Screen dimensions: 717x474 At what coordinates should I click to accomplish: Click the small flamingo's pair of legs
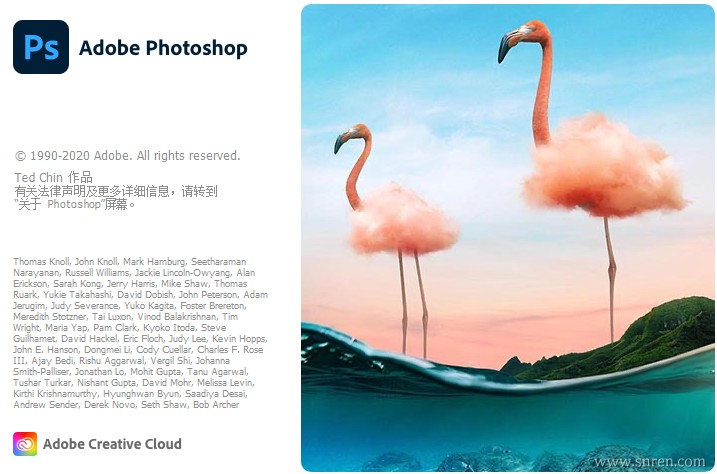[413, 304]
